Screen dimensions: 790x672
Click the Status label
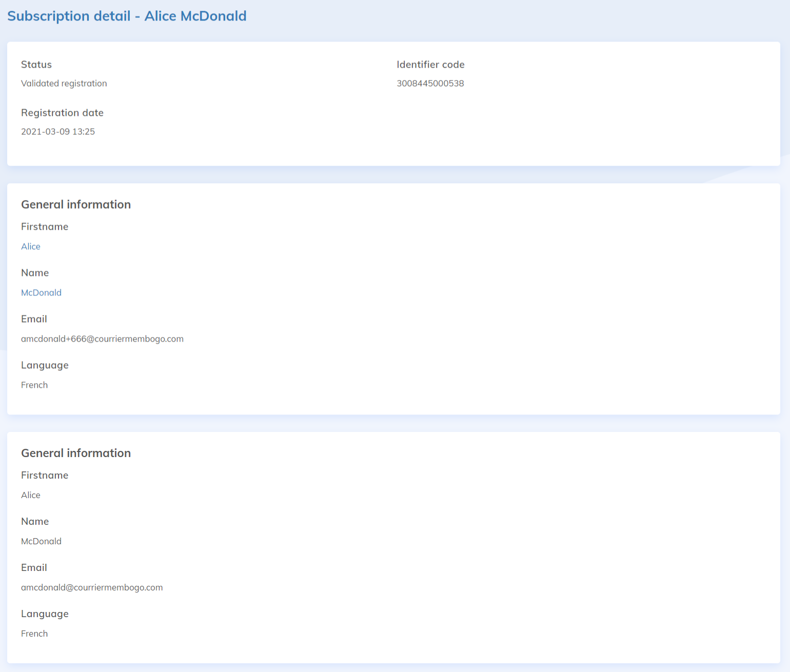(36, 65)
